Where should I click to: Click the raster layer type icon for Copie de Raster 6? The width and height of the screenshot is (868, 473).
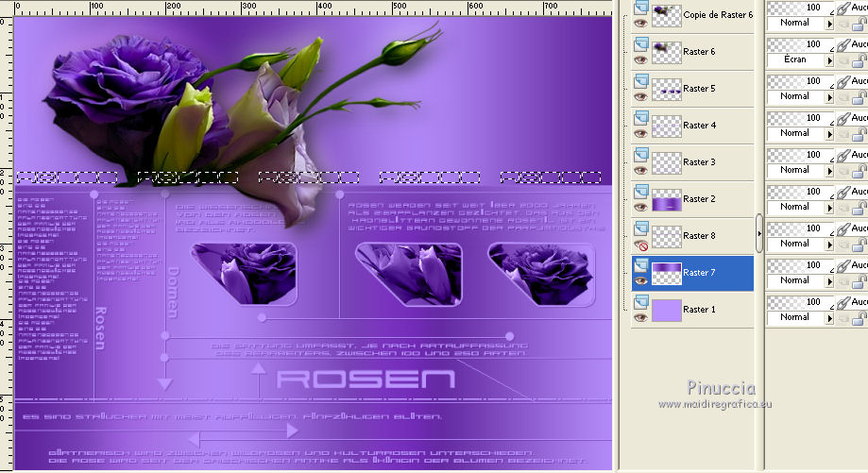(641, 8)
